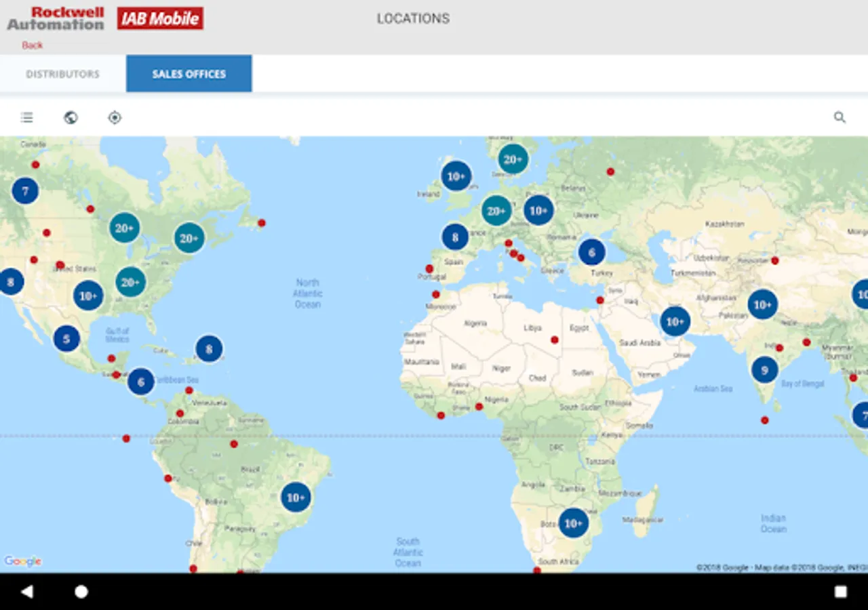868x610 pixels.
Task: Select the red marker in Nigeria
Action: coord(479,407)
